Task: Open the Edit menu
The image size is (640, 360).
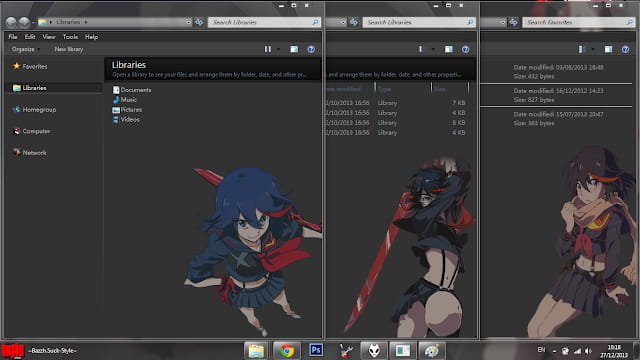Action: click(x=30, y=37)
